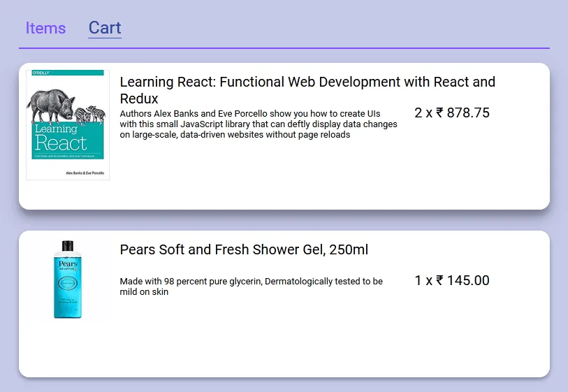The height and width of the screenshot is (392, 568).
Task: Select the Pears Soft and Fresh Shower Gel title
Action: pyautogui.click(x=244, y=249)
